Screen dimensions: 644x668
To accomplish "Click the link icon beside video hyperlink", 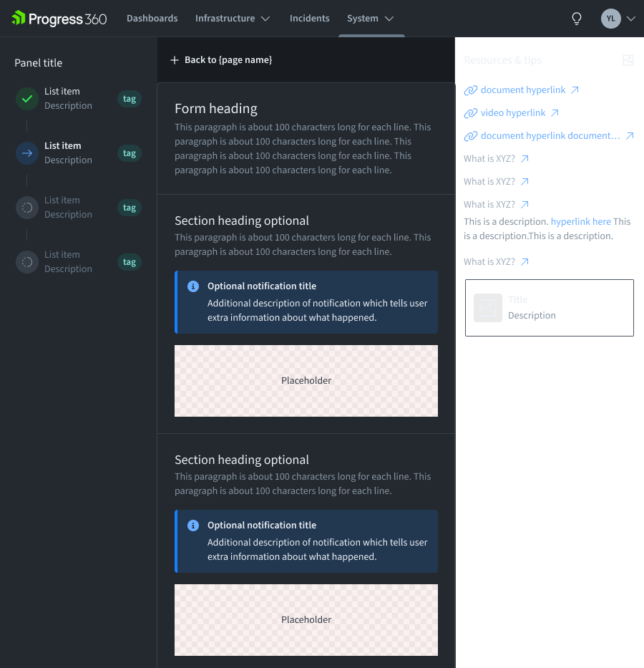I will (x=470, y=113).
